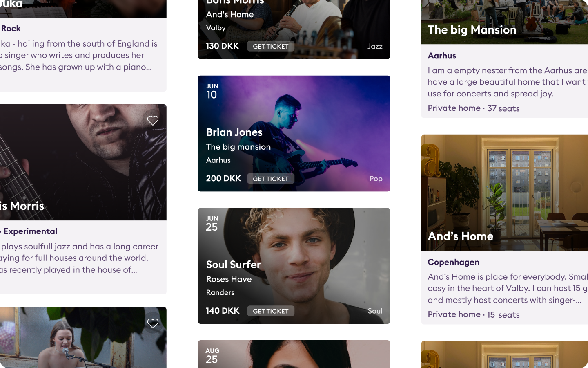The height and width of the screenshot is (368, 588).
Task: Click the Copenhagen location heading
Action: click(453, 262)
